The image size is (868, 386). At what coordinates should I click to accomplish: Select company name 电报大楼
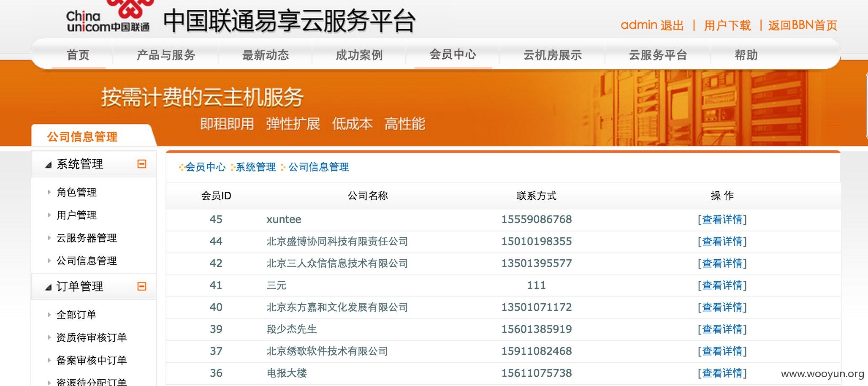287,373
